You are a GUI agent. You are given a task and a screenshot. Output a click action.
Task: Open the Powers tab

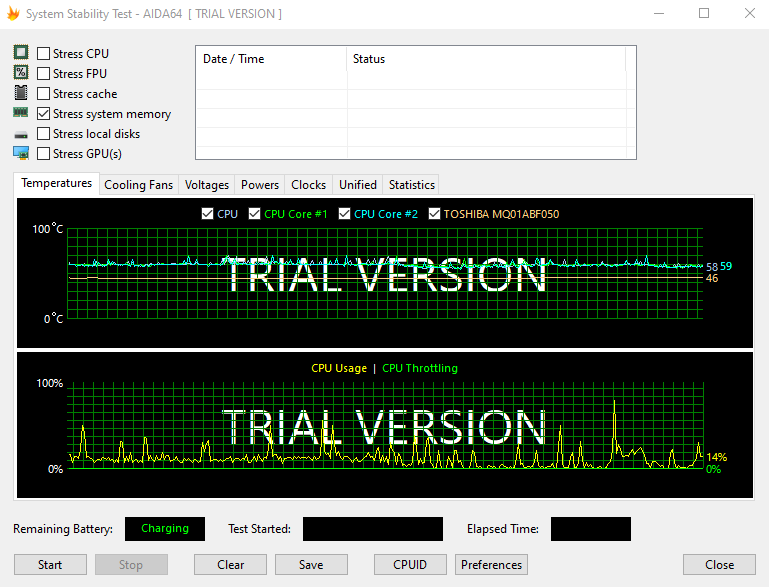(260, 185)
